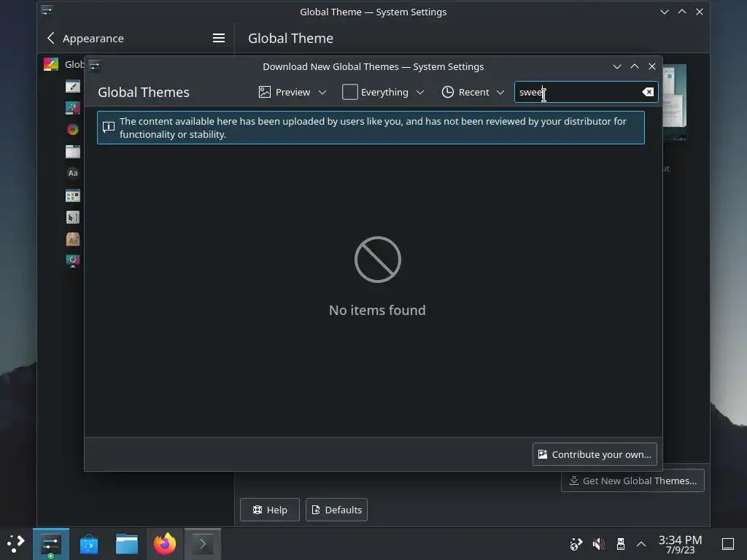Click the 'No items found' message
This screenshot has width=747, height=560.
pyautogui.click(x=377, y=310)
